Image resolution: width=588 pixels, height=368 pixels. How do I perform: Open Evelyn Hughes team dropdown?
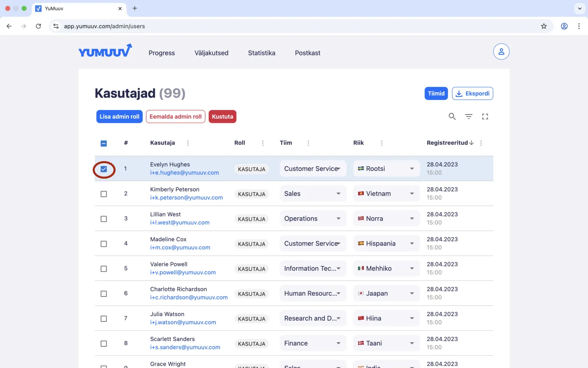pos(313,169)
